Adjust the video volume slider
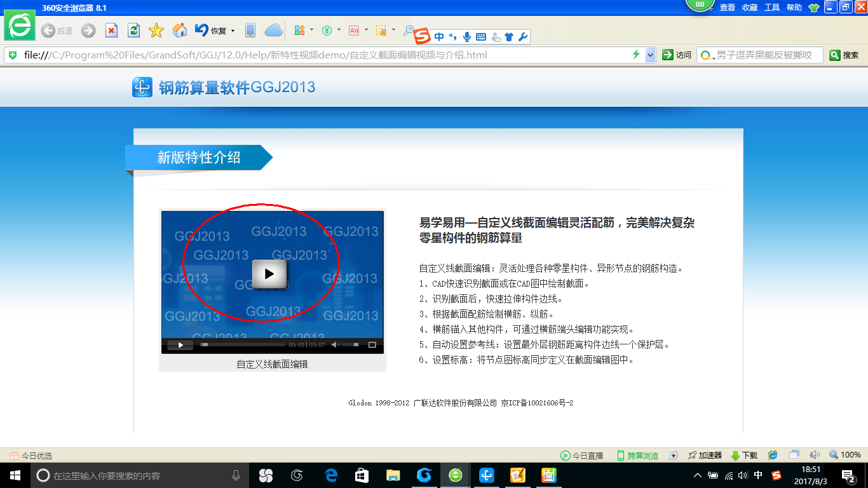Screen dimensions: 868x488 tap(351, 345)
